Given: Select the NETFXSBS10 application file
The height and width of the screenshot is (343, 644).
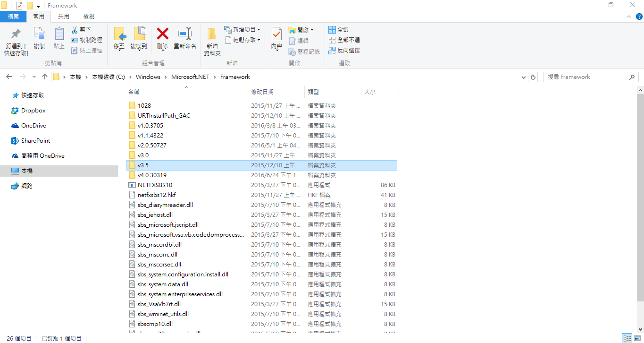Looking at the screenshot, I should click(x=262, y=185).
